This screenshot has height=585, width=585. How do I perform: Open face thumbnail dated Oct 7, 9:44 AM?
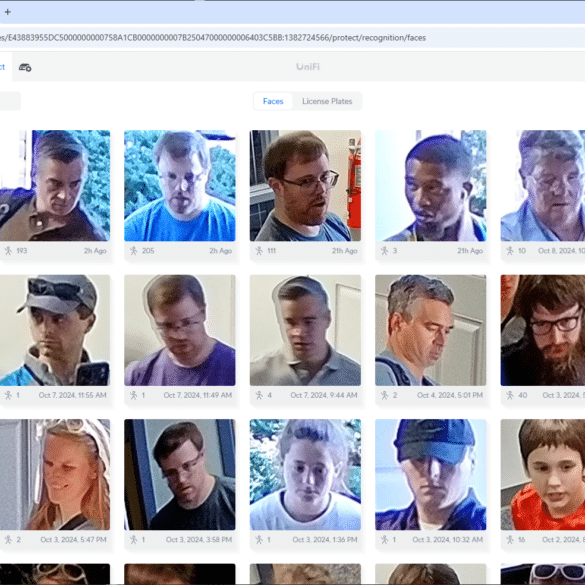click(305, 330)
